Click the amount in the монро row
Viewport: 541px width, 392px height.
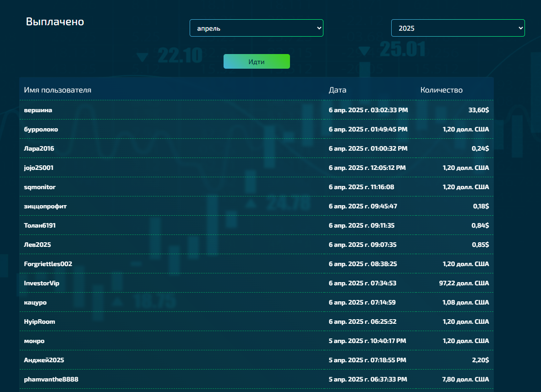pyautogui.click(x=466, y=341)
